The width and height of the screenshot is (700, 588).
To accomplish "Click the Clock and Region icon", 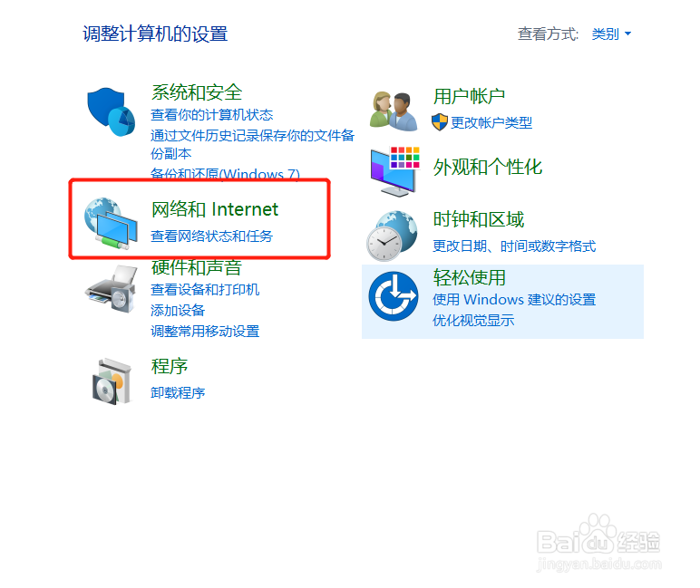I will (392, 236).
